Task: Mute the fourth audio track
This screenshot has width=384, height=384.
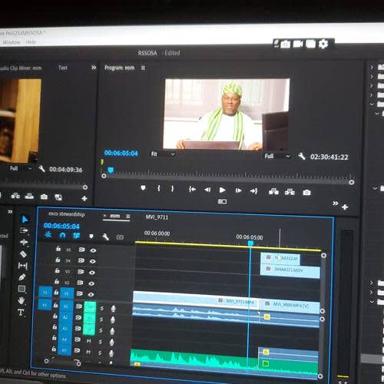Action: (89, 341)
